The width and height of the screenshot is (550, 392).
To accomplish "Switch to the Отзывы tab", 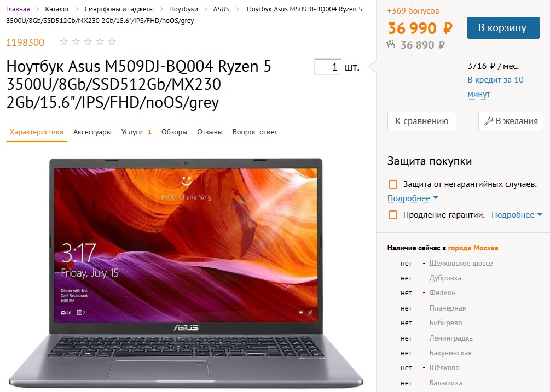I will (210, 132).
